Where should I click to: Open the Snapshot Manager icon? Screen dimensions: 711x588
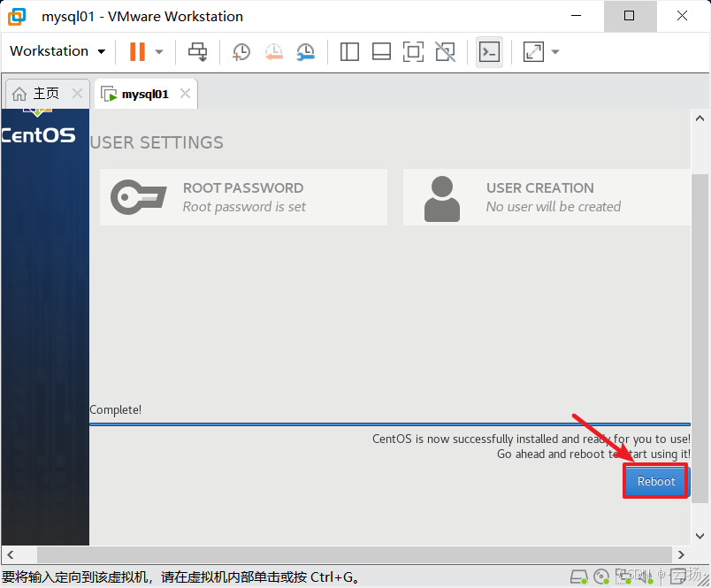[x=306, y=51]
